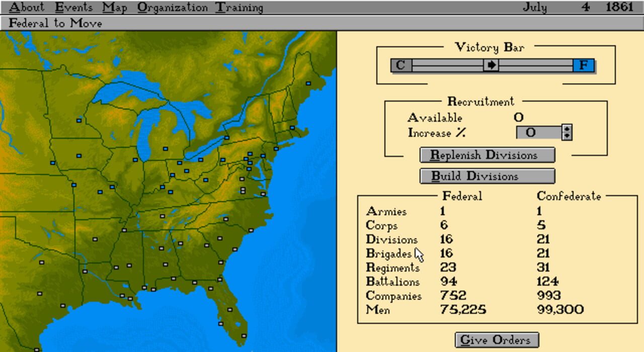
Task: Select the city marker in Maine
Action: 308,83
